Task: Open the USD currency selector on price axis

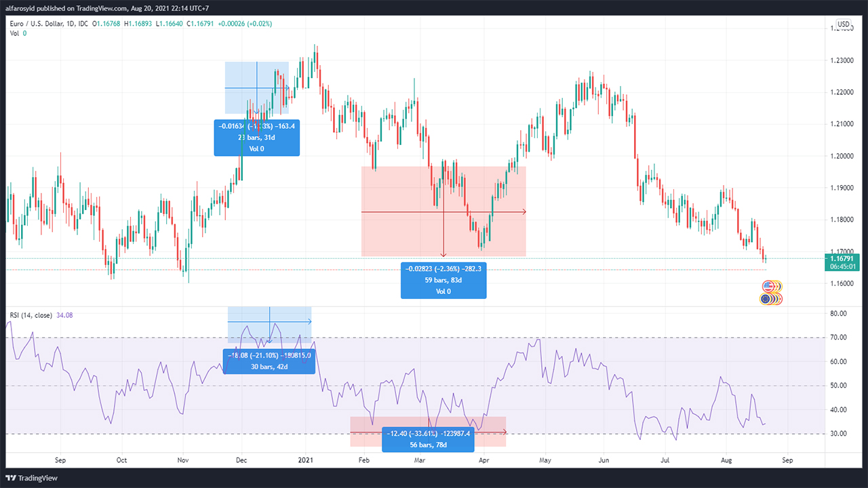Action: [844, 24]
